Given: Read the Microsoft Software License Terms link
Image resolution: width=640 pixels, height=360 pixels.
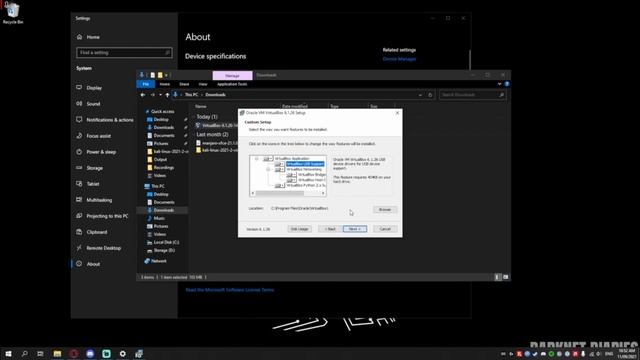Looking at the screenshot, I should [x=230, y=290].
